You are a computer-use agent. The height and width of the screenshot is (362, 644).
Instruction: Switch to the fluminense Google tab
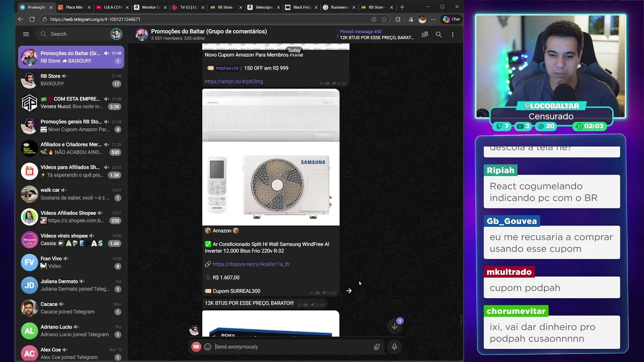pyautogui.click(x=339, y=8)
